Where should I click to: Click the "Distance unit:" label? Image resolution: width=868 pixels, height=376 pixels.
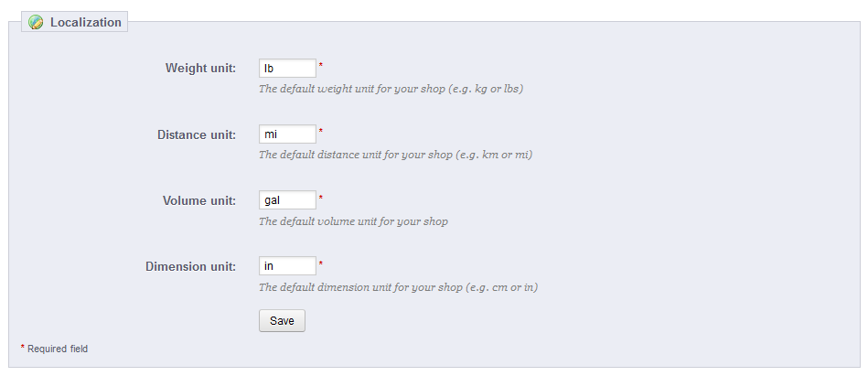197,134
